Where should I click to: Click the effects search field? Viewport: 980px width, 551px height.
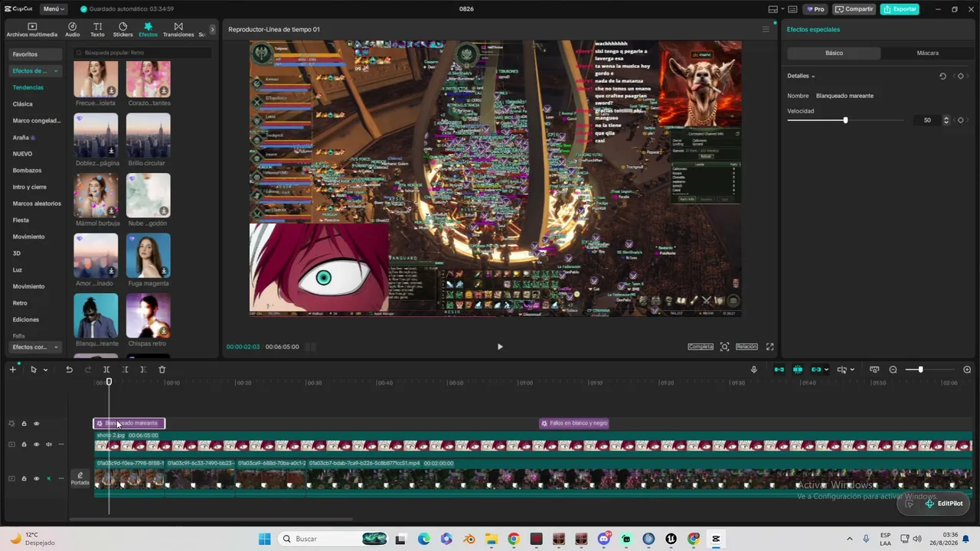click(x=142, y=53)
